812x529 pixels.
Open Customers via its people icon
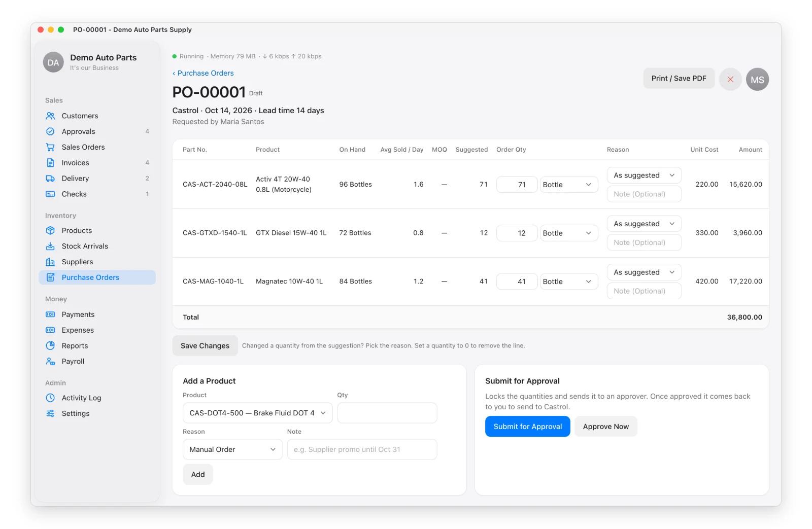(50, 116)
